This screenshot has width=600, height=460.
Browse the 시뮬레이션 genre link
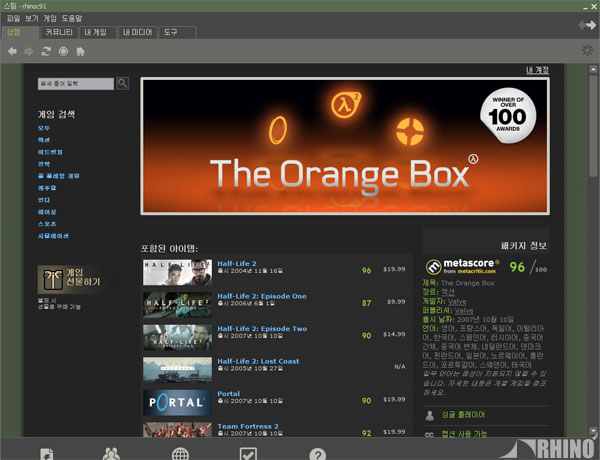(x=53, y=236)
